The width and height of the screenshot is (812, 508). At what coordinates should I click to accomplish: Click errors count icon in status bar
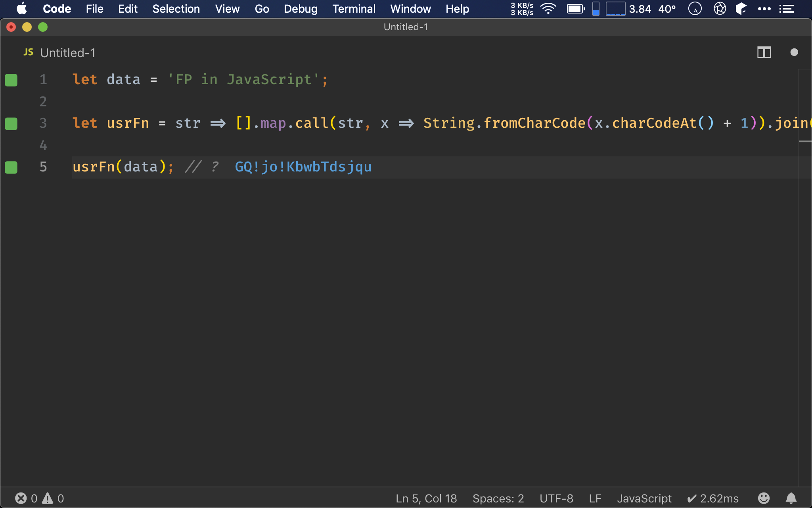click(21, 498)
